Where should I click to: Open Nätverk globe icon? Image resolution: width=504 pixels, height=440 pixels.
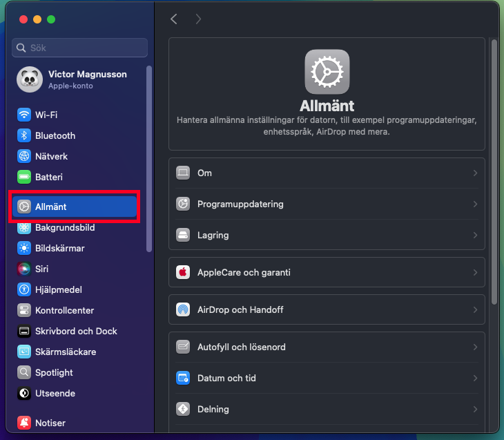[24, 156]
